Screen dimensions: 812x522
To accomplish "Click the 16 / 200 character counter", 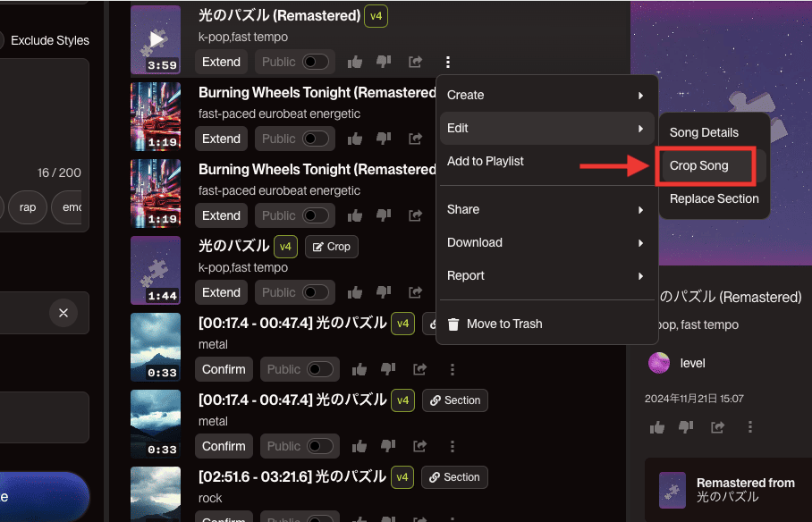I will click(x=59, y=173).
